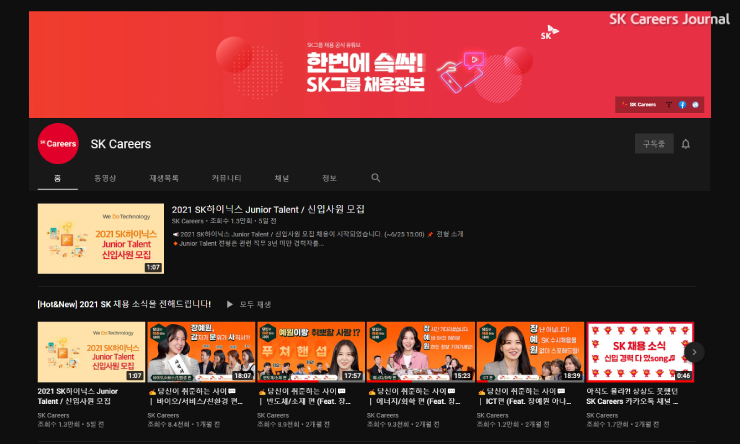Click SK Careers under 반도체/소재 video

click(273, 415)
